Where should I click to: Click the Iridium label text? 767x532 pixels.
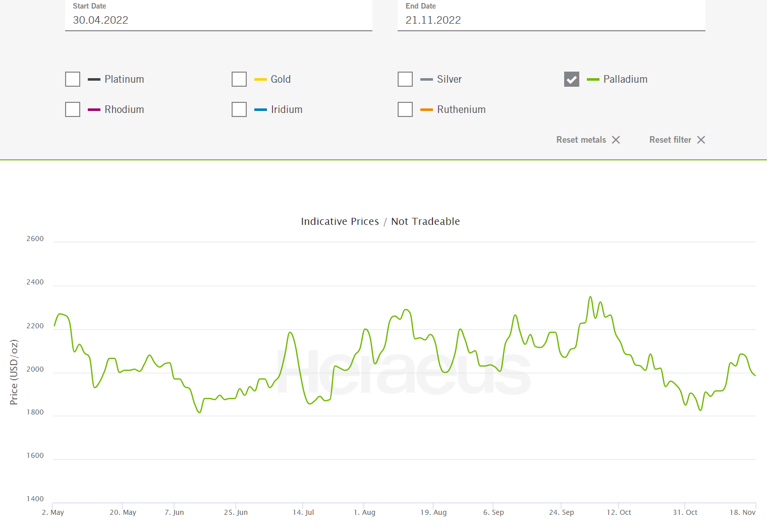point(287,109)
